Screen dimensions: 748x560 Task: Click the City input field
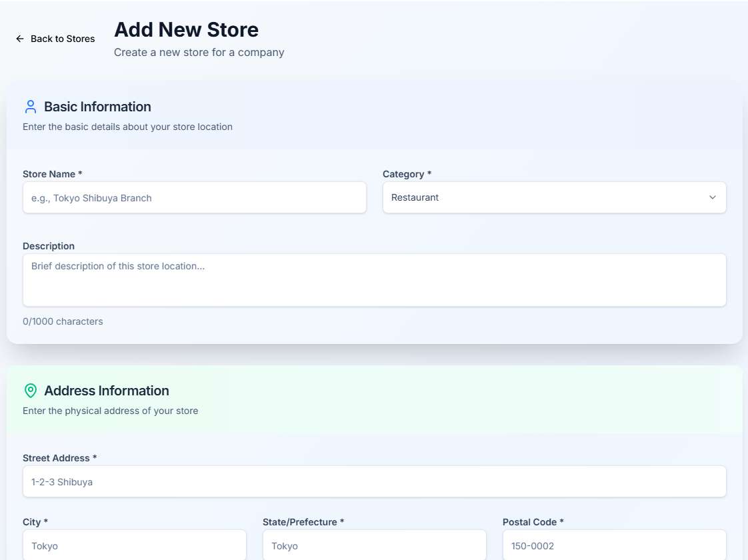click(x=134, y=545)
